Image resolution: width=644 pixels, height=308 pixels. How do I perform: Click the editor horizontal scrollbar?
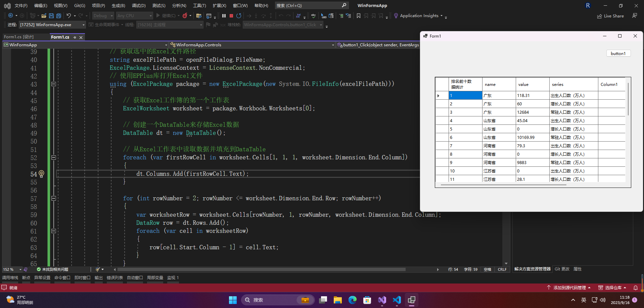pos(262,269)
